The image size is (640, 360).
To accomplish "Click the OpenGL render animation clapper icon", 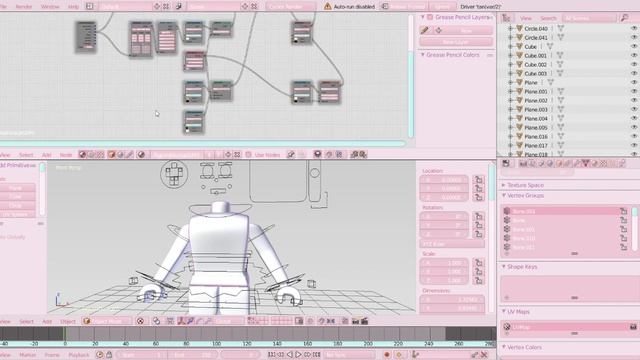I will click(x=364, y=321).
